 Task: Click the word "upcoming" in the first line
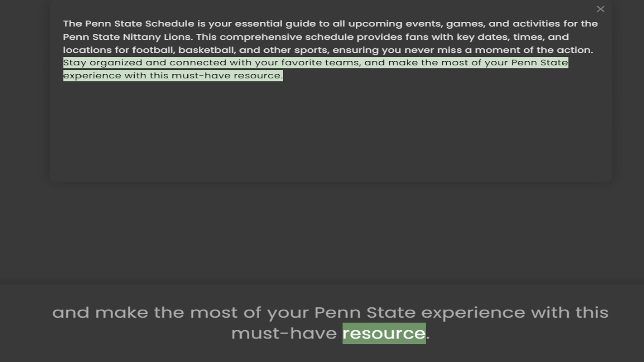(x=375, y=24)
